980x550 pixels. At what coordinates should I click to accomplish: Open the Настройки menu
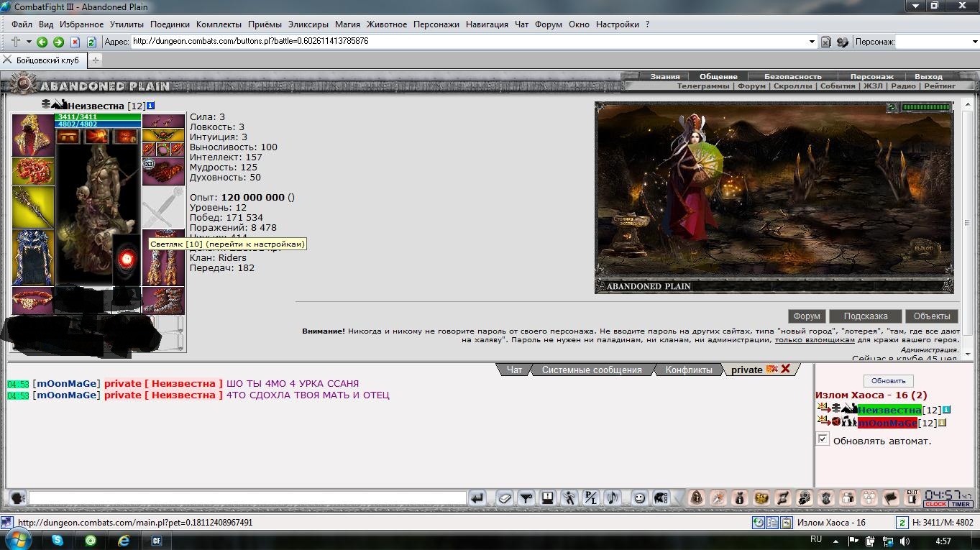[617, 24]
